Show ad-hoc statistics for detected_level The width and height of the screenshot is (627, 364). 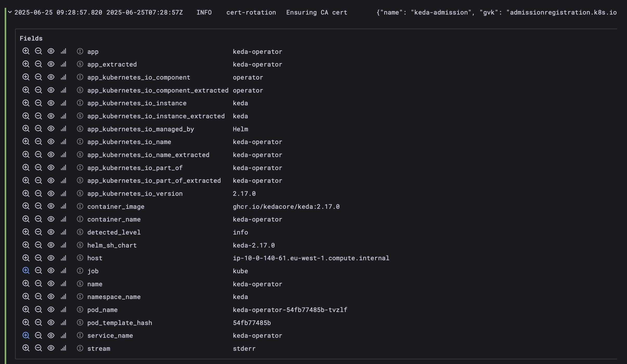[x=64, y=232]
